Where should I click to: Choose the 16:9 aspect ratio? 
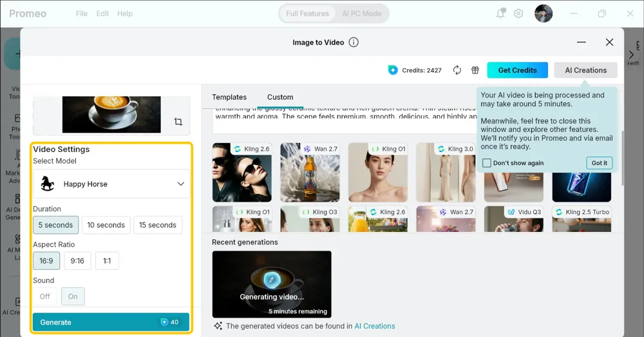click(46, 260)
